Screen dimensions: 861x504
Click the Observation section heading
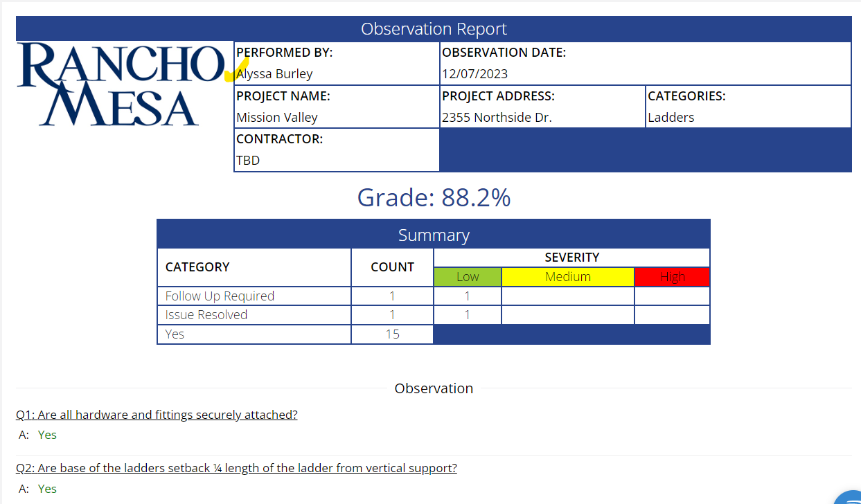coord(434,388)
